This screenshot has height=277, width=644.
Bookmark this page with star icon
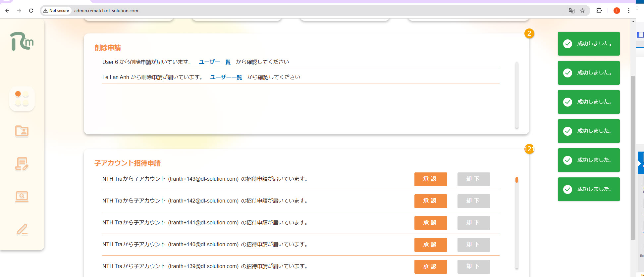pyautogui.click(x=582, y=11)
